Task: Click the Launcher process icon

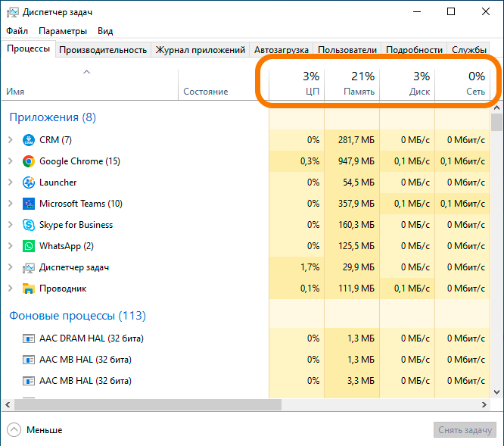Action: pyautogui.click(x=29, y=182)
